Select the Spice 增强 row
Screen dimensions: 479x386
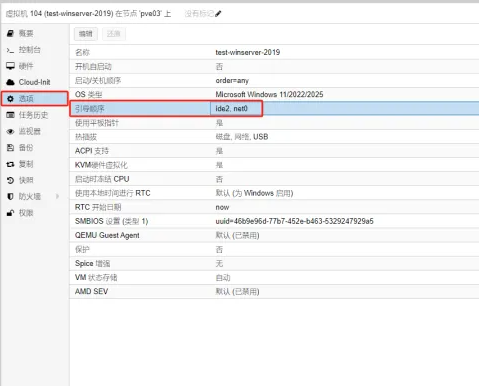[x=274, y=263]
